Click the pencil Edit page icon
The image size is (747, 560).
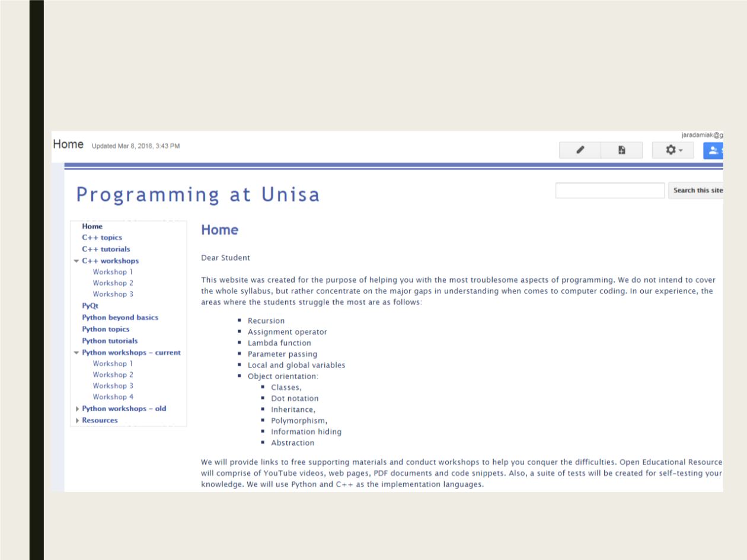580,151
